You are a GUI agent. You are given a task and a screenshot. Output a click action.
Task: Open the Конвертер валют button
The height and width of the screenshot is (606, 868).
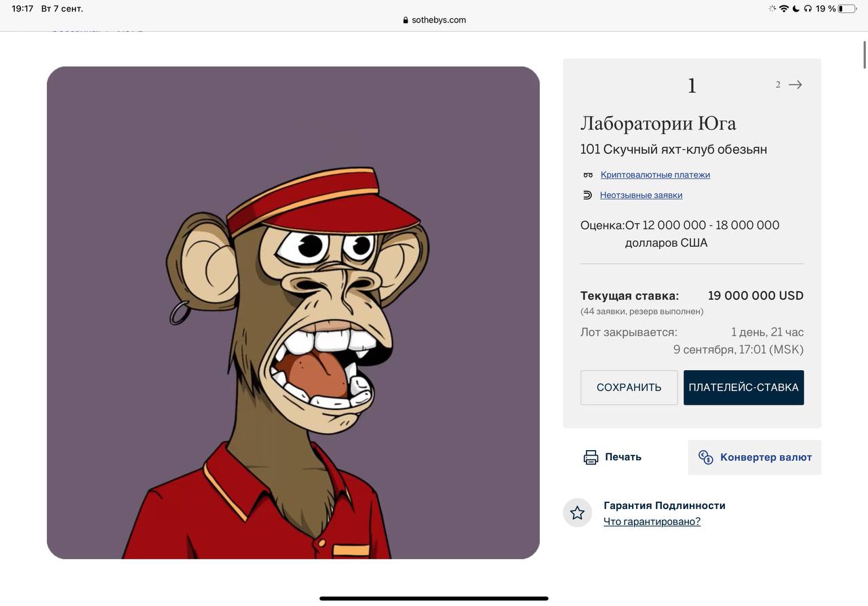coord(754,458)
